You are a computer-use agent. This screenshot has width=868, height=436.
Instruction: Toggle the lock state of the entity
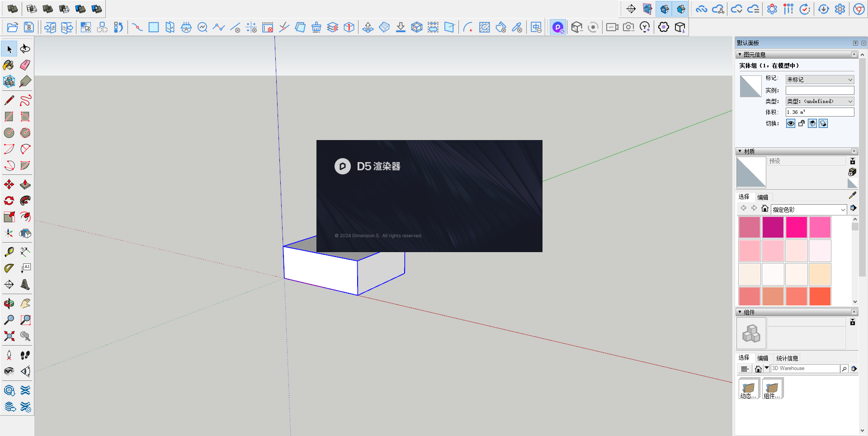802,123
